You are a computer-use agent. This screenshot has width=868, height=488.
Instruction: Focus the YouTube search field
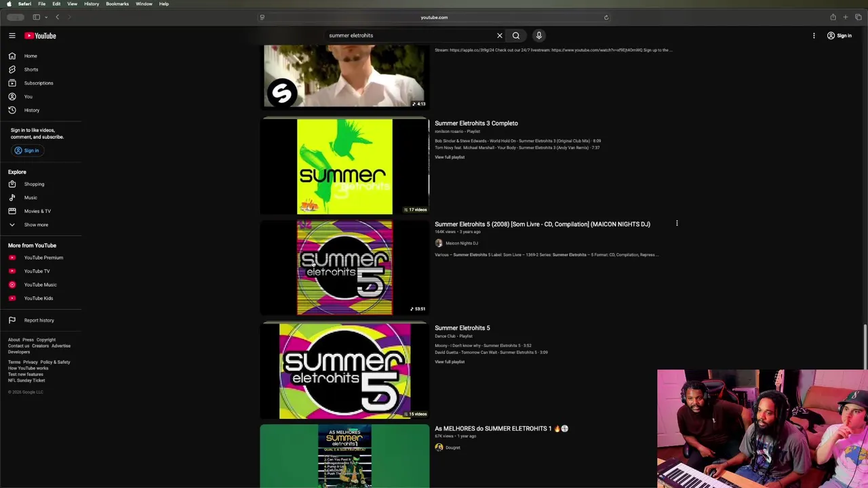coord(410,35)
